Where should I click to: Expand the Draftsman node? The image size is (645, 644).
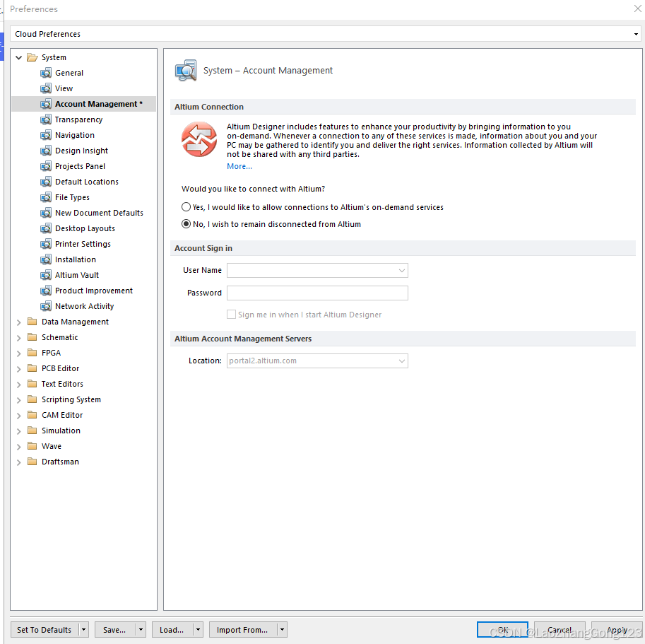click(18, 462)
